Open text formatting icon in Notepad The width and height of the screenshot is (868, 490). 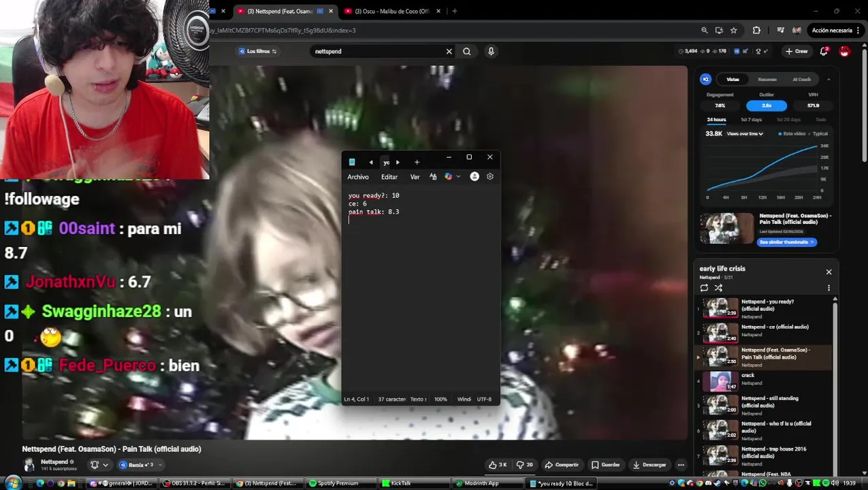(x=433, y=176)
